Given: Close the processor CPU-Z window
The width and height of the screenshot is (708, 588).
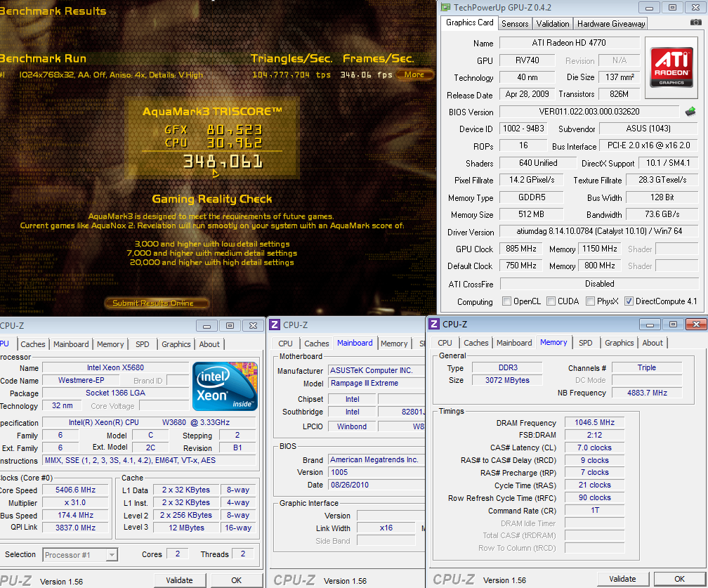Looking at the screenshot, I should click(253, 326).
